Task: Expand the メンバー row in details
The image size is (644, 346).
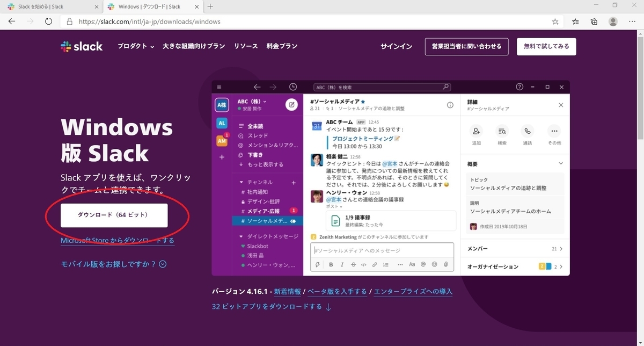Action: click(515, 249)
